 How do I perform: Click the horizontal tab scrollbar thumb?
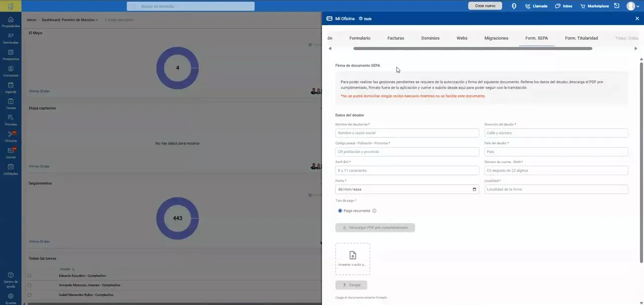point(473,48)
